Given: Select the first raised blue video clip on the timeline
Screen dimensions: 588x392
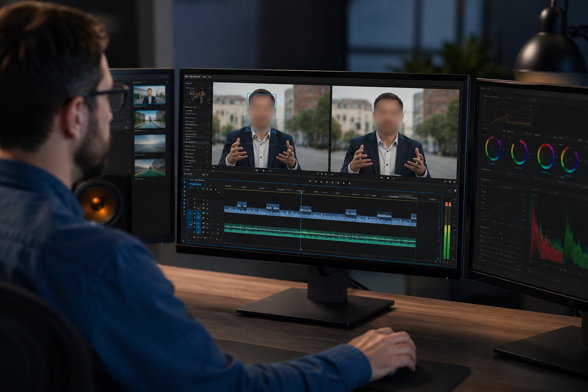Looking at the screenshot, I should click(x=242, y=204).
